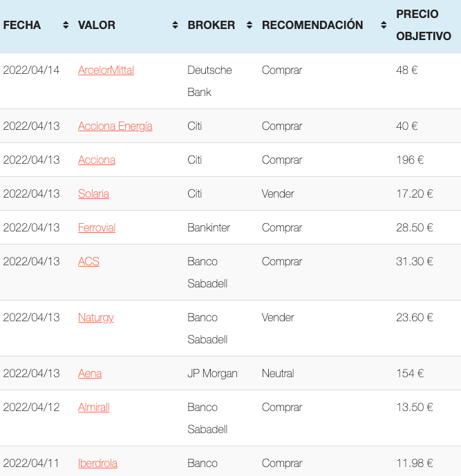Open the Aena link
The height and width of the screenshot is (476, 461).
[x=90, y=373]
